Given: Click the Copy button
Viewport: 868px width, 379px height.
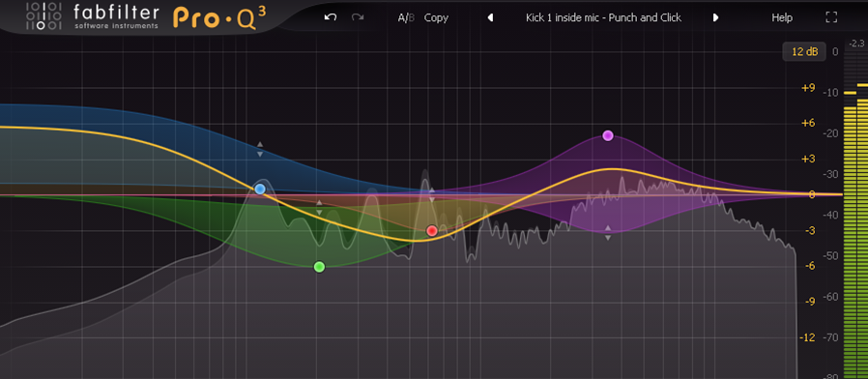Looking at the screenshot, I should (x=436, y=17).
